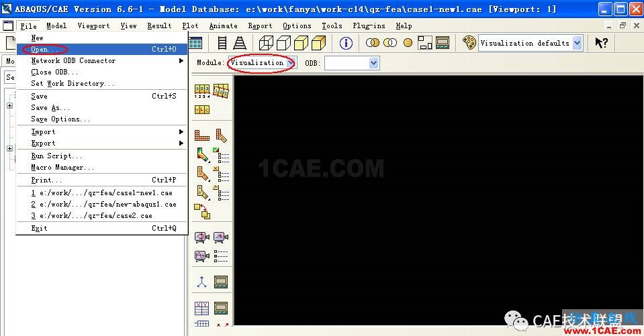
Task: Open recent file case2.cae
Action: 102,216
